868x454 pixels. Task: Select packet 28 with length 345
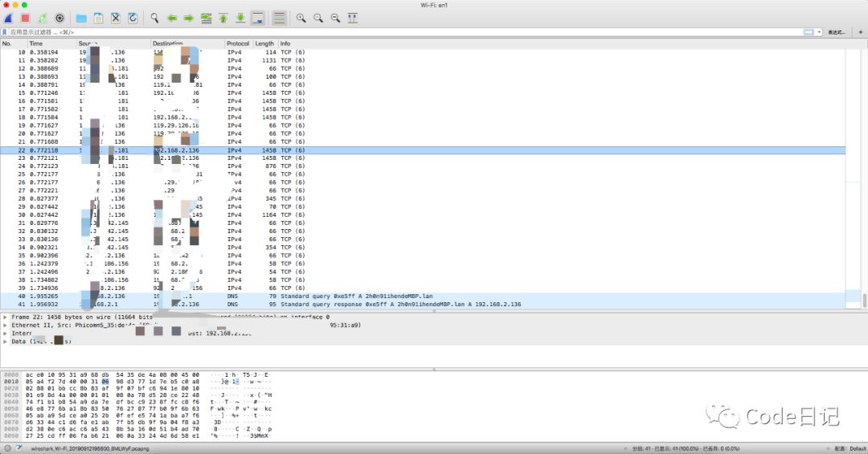tap(423, 198)
